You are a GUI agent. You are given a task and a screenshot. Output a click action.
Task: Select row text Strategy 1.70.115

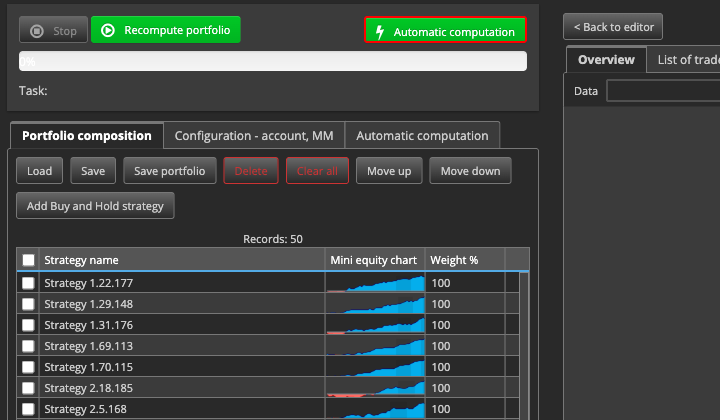tap(89, 367)
